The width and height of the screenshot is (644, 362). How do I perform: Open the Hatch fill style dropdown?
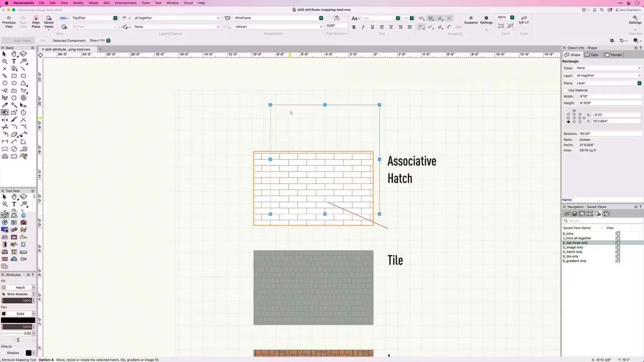(x=18, y=288)
